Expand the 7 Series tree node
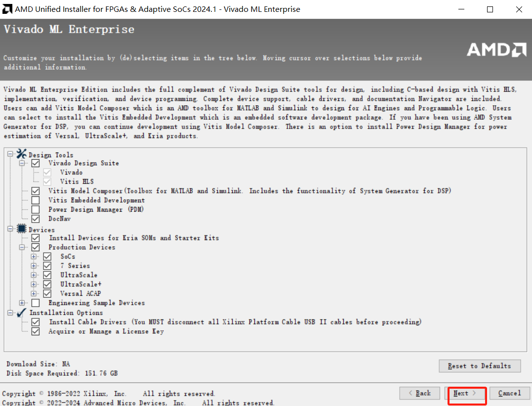The width and height of the screenshot is (532, 406). point(34,266)
